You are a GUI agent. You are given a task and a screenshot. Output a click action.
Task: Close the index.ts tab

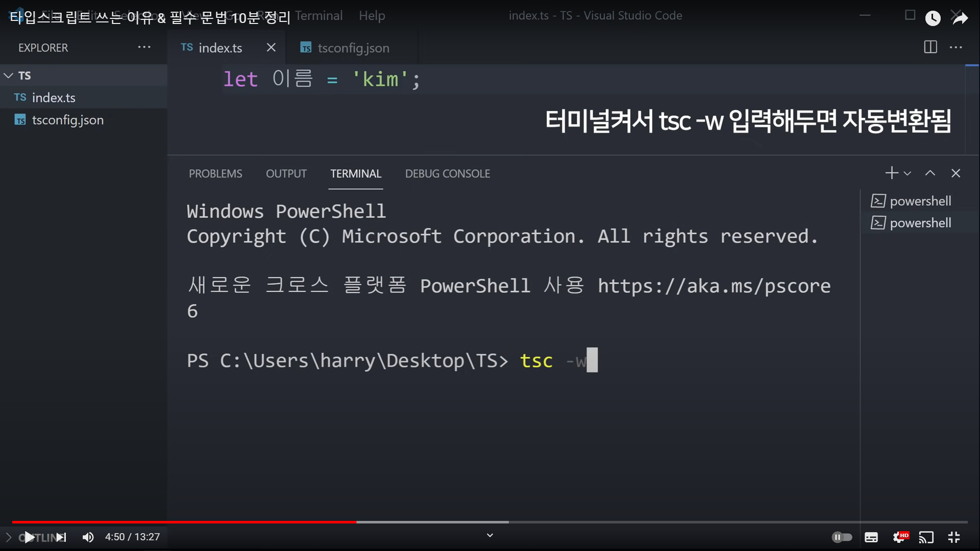(x=271, y=47)
